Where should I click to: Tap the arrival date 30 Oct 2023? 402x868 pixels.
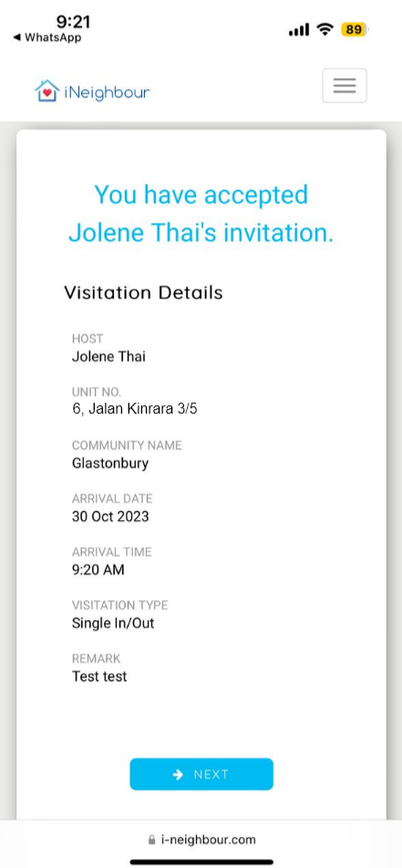(110, 516)
